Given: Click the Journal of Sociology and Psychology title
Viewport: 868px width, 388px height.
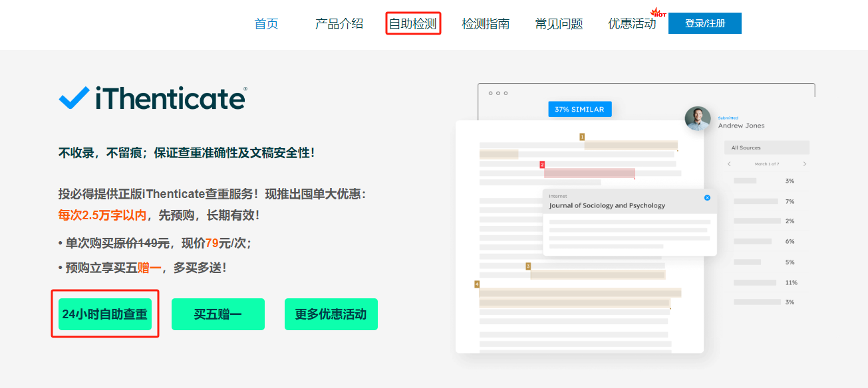Looking at the screenshot, I should pyautogui.click(x=607, y=205).
